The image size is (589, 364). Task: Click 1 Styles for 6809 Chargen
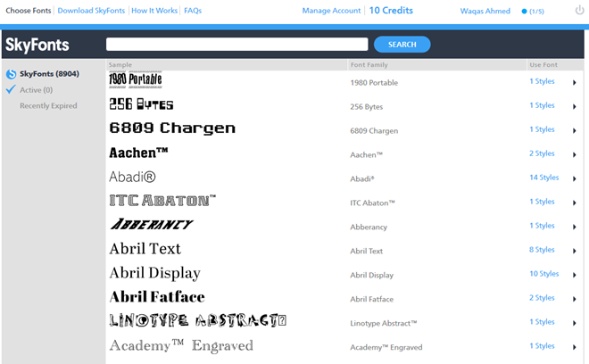pyautogui.click(x=542, y=129)
